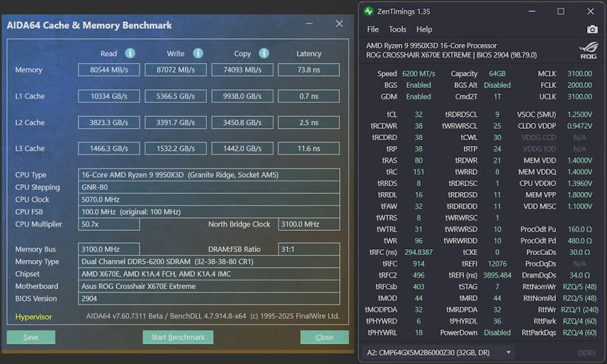Open the Tools menu in ZenTimings

coord(397,30)
